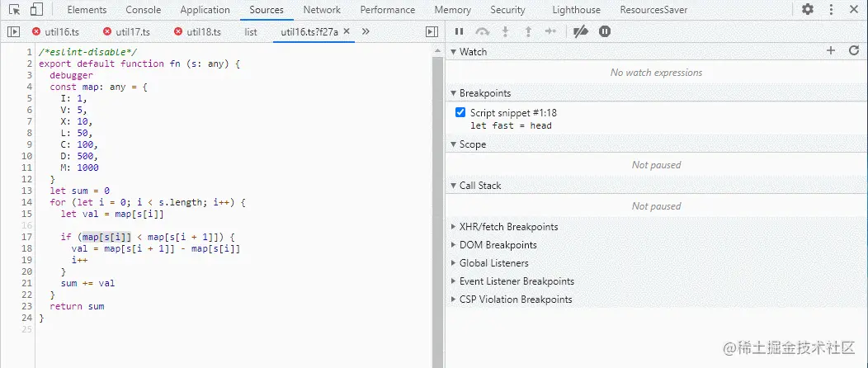Activate the inspect element picker icon
Screen dimensions: 868x368
[15, 9]
